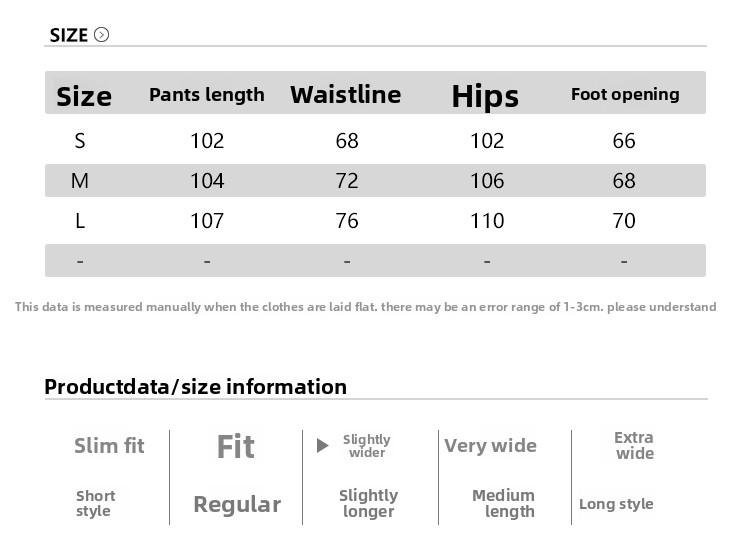Choose the Very wide fit option
The width and height of the screenshot is (750, 559).
pyautogui.click(x=490, y=446)
